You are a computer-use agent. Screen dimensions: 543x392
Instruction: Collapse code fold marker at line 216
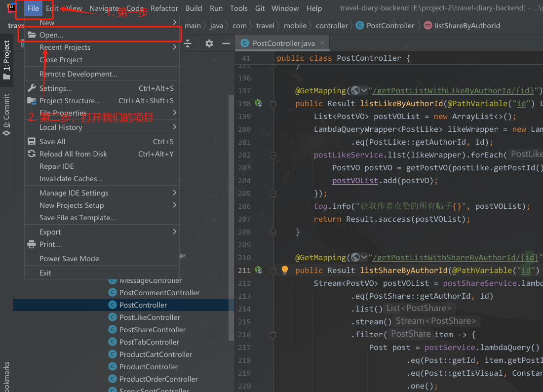coord(273,335)
